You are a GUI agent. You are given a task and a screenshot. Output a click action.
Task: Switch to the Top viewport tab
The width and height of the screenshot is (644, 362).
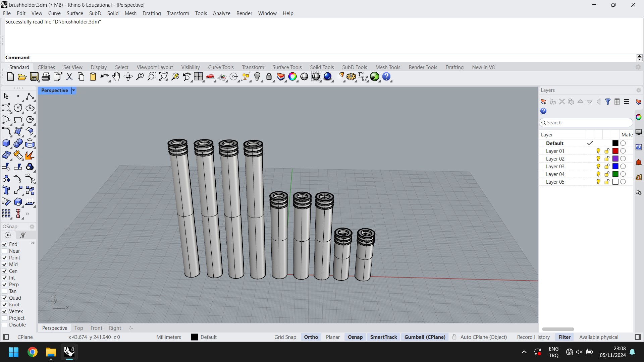point(79,328)
